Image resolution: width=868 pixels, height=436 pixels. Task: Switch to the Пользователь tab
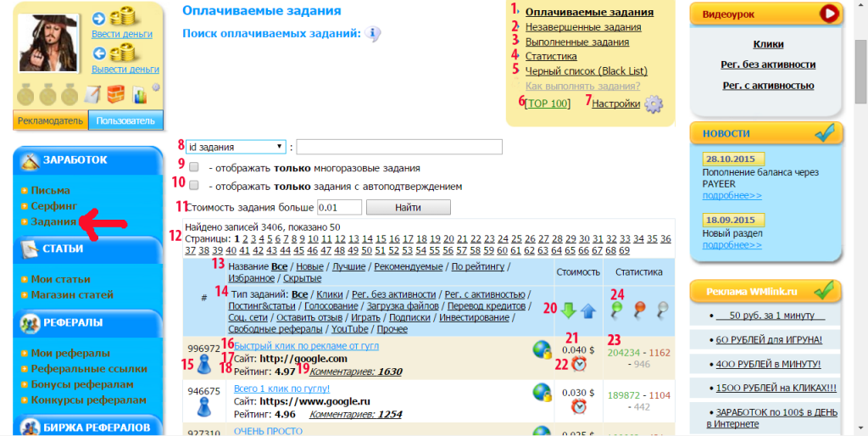(x=125, y=120)
